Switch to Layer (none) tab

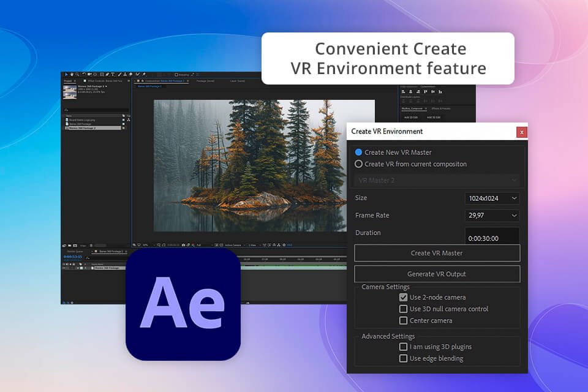[x=238, y=81]
